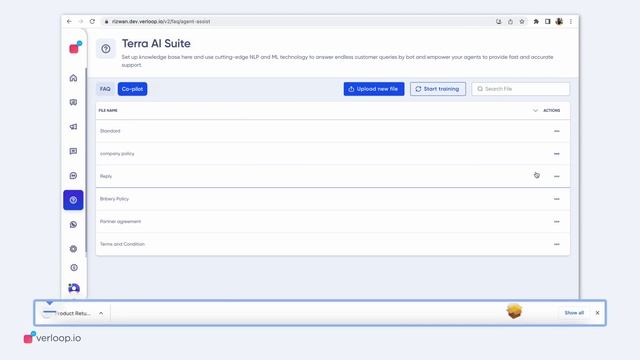Click Show all in the downloads bar
Viewport: 640px width, 360px height.
[x=574, y=313]
